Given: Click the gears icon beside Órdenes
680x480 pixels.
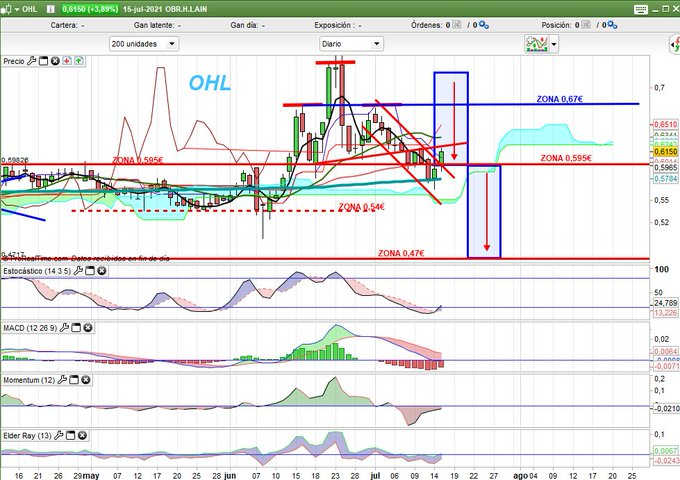Looking at the screenshot, I should [x=484, y=25].
